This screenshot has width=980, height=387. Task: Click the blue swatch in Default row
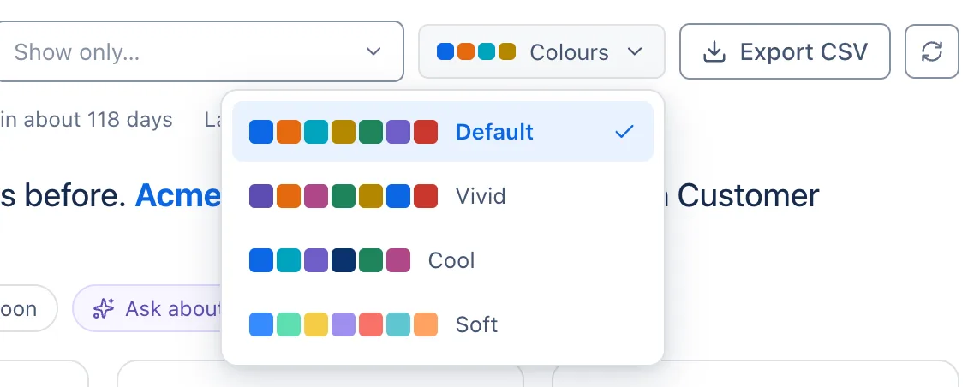coord(261,132)
